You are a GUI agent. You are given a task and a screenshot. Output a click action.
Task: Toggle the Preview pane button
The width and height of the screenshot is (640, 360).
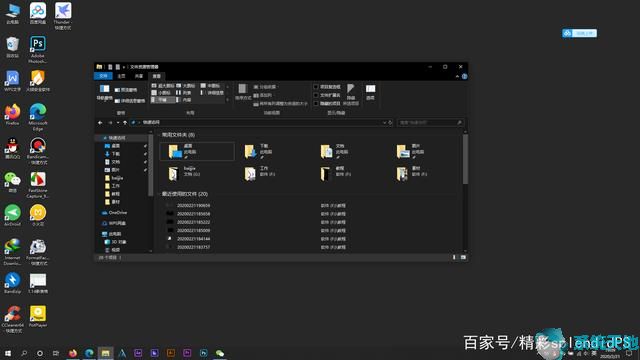pos(125,90)
